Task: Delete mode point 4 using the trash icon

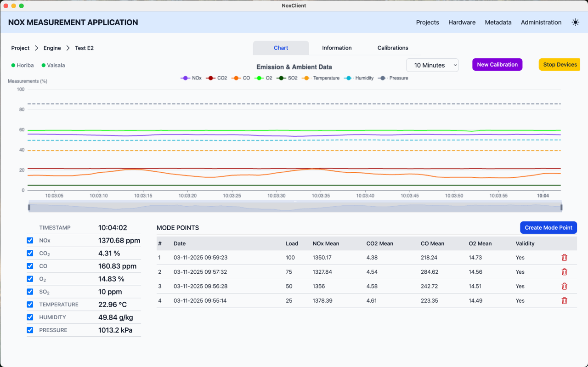Action: [564, 300]
